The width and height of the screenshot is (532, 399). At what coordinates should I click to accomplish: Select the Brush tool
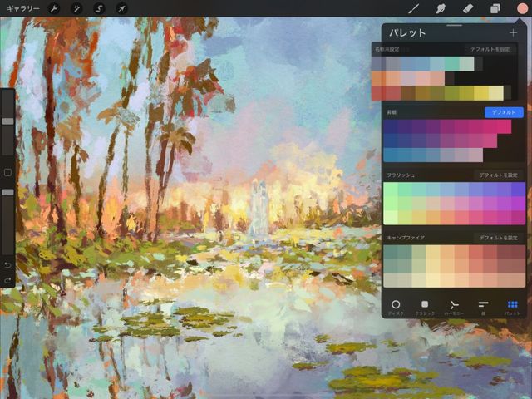tap(413, 8)
